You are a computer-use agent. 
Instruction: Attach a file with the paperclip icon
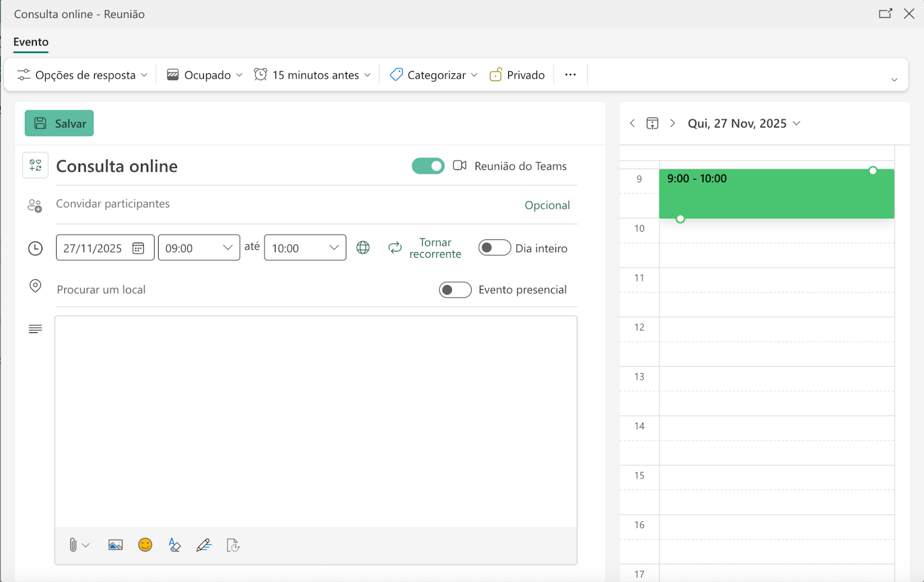[x=74, y=544]
